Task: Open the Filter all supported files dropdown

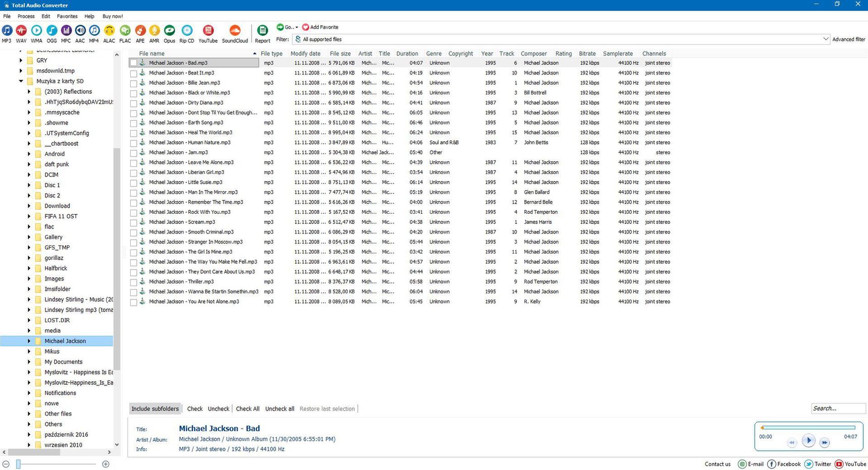Action: click(x=826, y=39)
